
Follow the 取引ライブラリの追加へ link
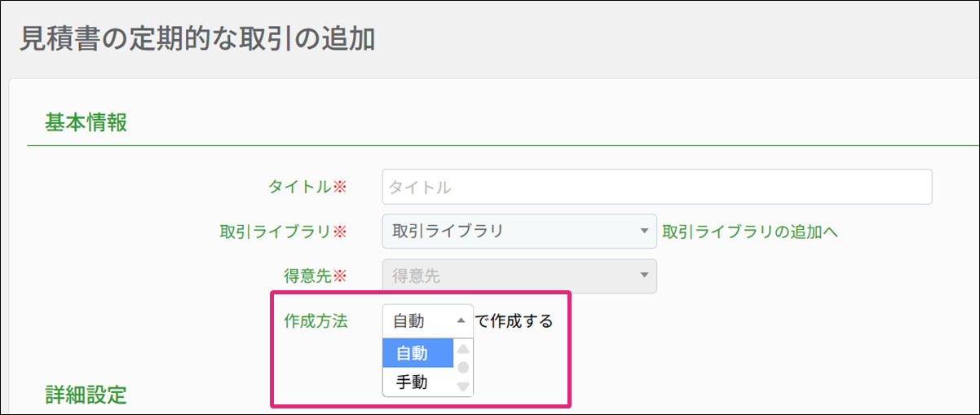(750, 232)
